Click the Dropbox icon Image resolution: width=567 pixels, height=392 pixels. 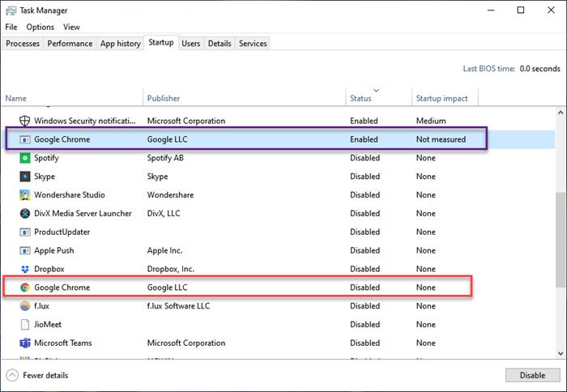[25, 269]
